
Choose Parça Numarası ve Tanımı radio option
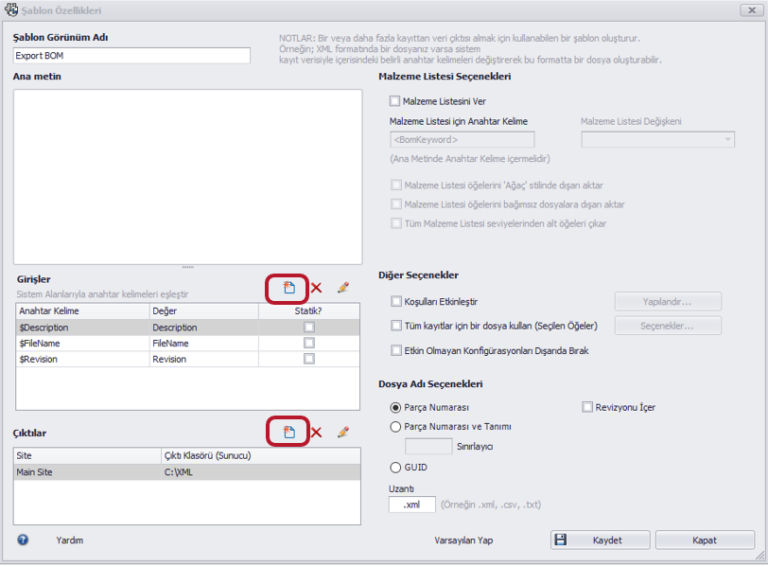pos(395,427)
